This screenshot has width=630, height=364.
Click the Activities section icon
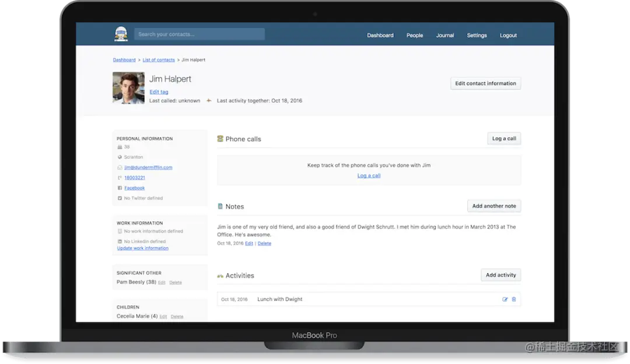220,276
